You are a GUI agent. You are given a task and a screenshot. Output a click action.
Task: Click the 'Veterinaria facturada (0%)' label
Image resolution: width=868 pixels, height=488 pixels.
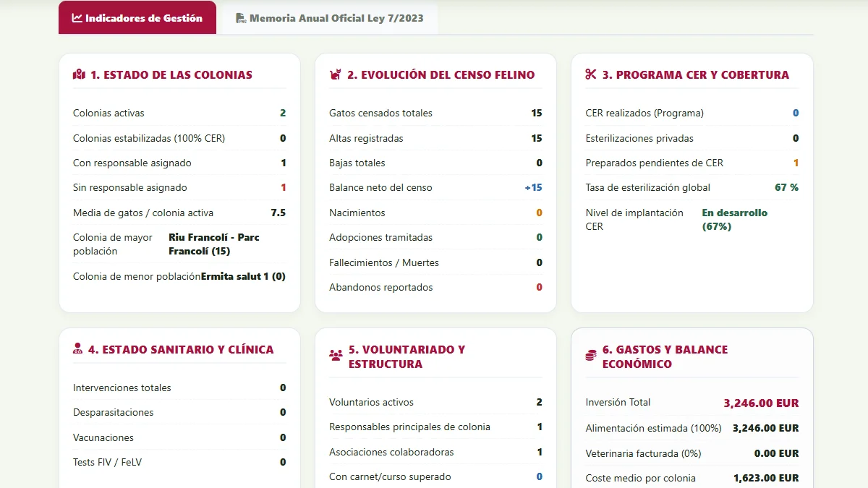coord(644,453)
